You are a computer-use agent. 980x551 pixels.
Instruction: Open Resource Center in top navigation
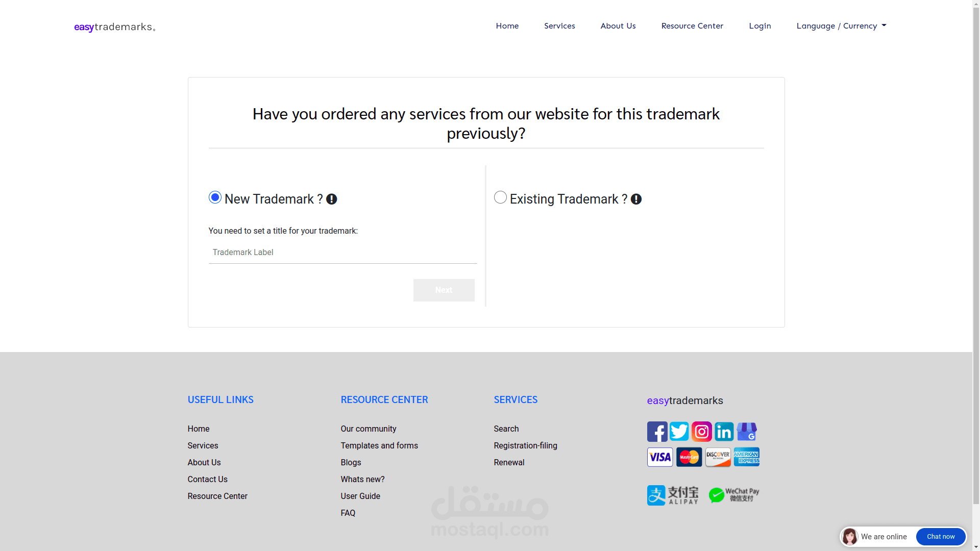692,26
